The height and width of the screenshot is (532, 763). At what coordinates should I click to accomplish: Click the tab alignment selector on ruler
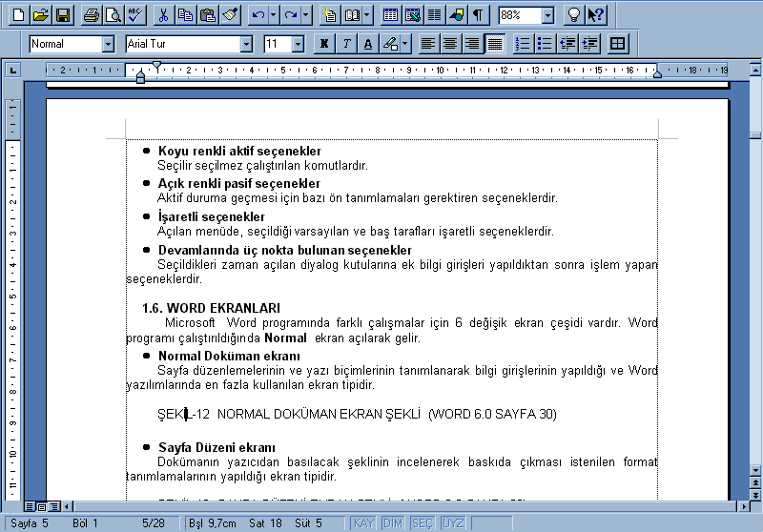(x=13, y=71)
